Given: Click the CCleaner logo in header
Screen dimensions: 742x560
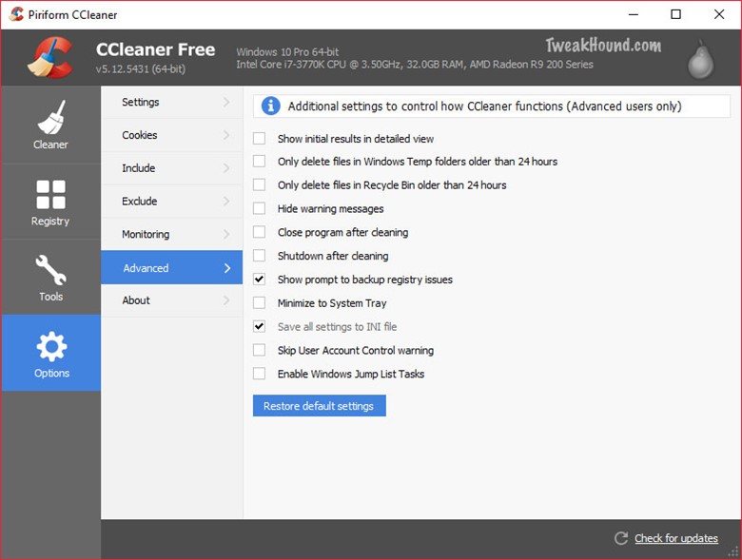Looking at the screenshot, I should (x=50, y=57).
